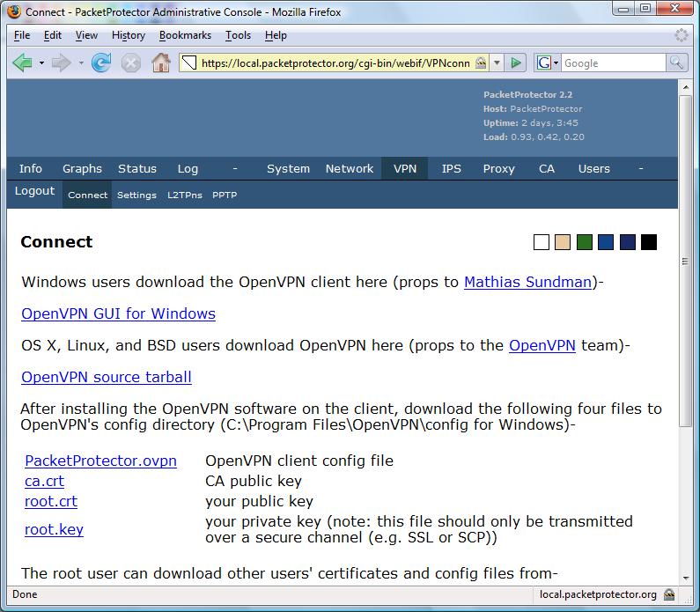Download the root.crt public key
The width and height of the screenshot is (700, 612).
point(51,501)
